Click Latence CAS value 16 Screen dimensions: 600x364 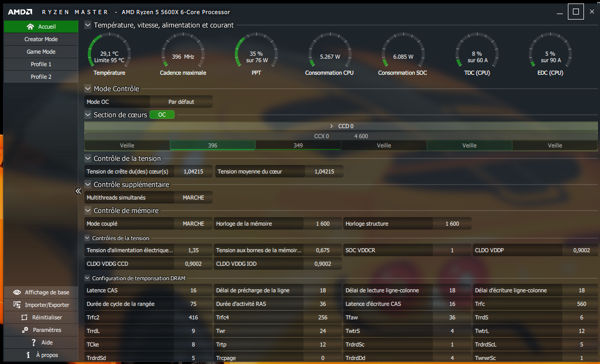tap(193, 290)
